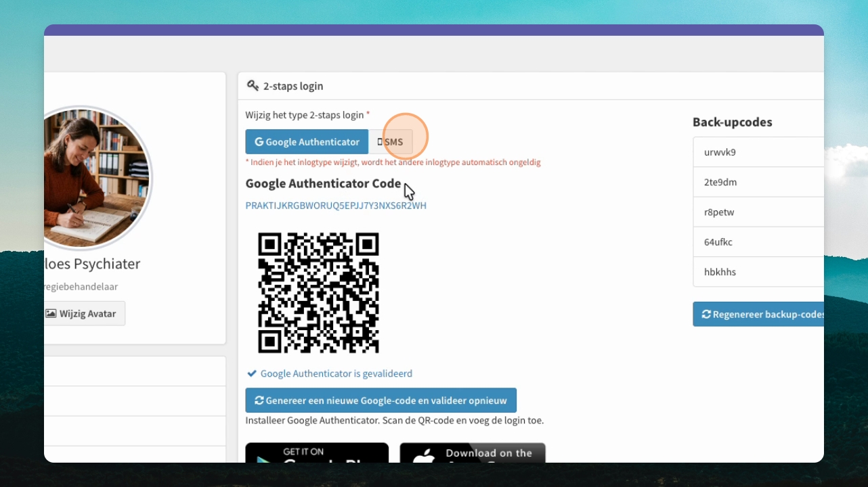Click the 'Installeer Google Authenticator' instruction text

[x=395, y=420]
